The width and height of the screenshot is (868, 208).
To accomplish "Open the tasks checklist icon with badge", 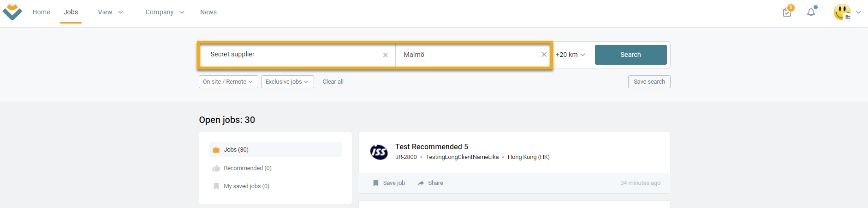I will [x=788, y=12].
